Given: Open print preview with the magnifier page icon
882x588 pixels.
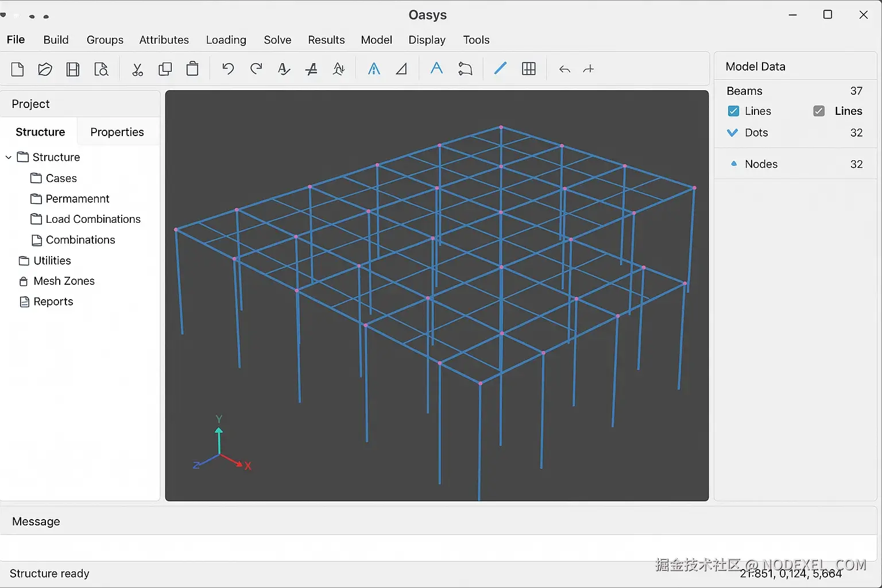Looking at the screenshot, I should coord(101,69).
